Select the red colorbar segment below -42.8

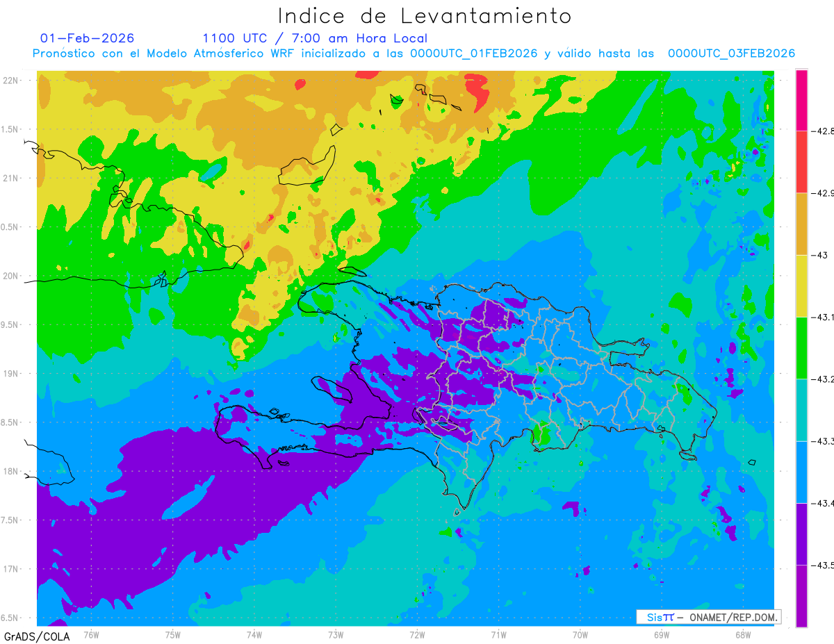(801, 161)
